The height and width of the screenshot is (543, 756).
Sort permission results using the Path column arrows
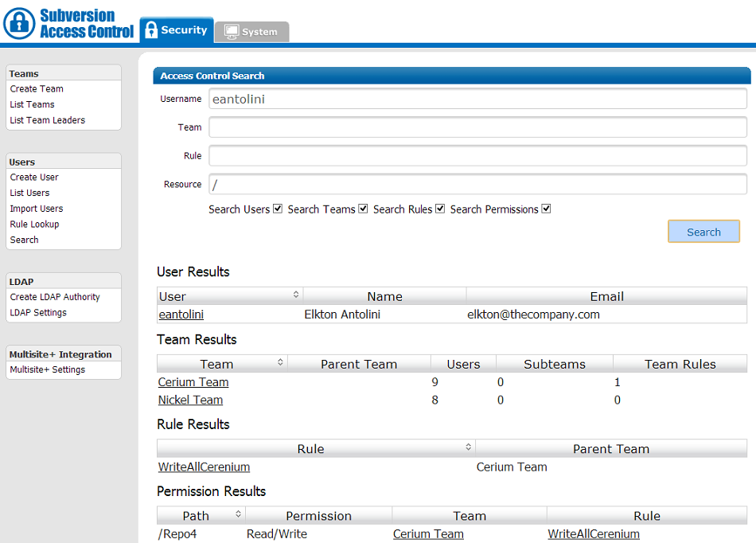pyautogui.click(x=238, y=514)
